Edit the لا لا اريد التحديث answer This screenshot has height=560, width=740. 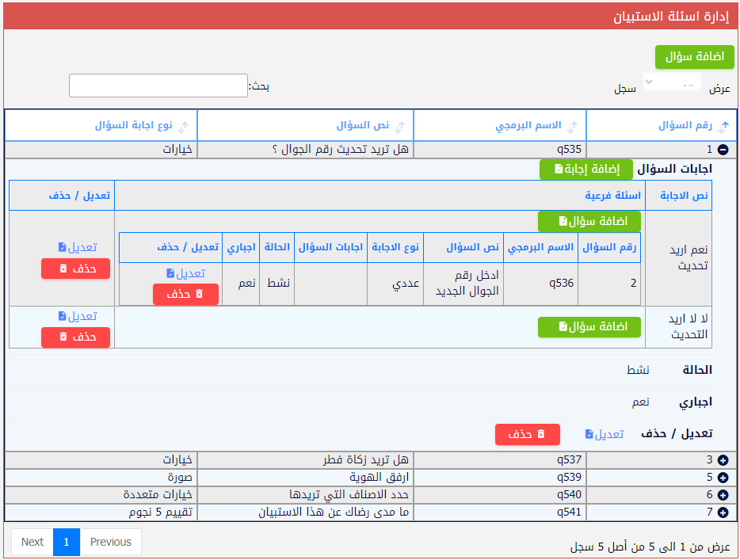tap(78, 315)
